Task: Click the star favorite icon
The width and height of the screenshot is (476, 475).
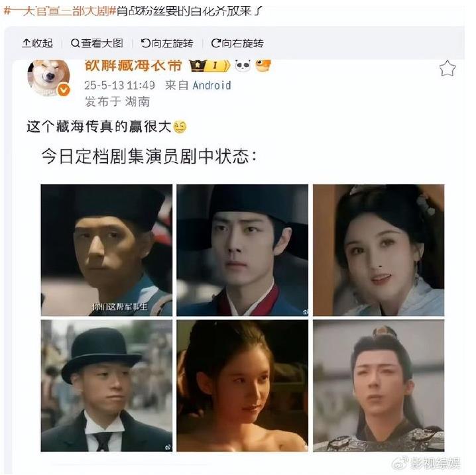Action: (447, 68)
